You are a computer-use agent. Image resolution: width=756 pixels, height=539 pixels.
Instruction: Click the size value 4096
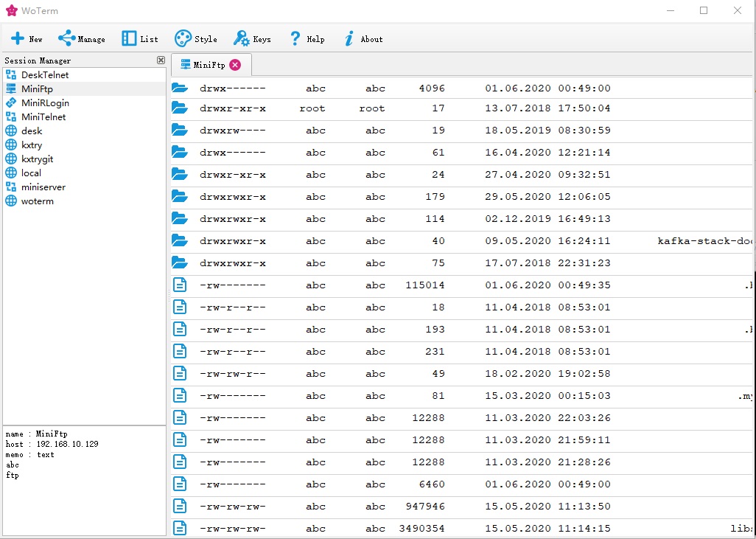coord(432,88)
